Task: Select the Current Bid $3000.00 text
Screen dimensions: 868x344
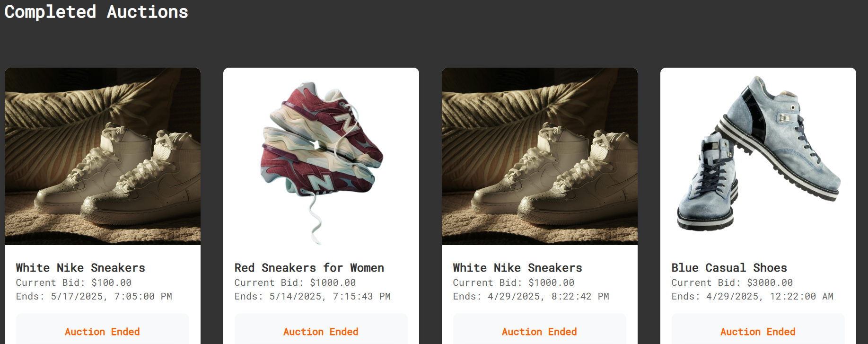Action: [732, 282]
